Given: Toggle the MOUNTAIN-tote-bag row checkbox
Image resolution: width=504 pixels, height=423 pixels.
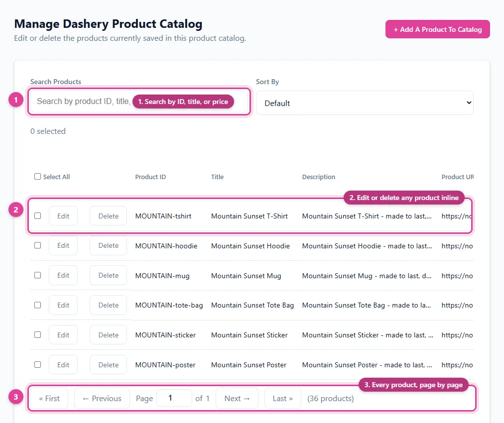Looking at the screenshot, I should (38, 305).
